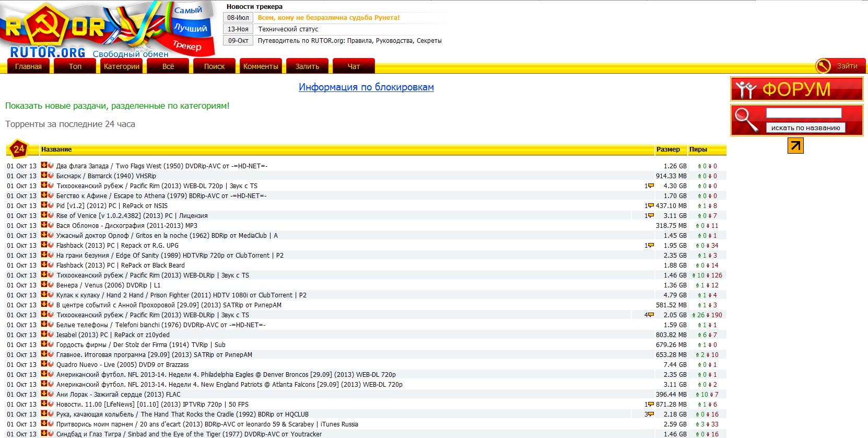This screenshot has height=438, width=868.
Task: Click the Пиры column header
Action: click(698, 149)
